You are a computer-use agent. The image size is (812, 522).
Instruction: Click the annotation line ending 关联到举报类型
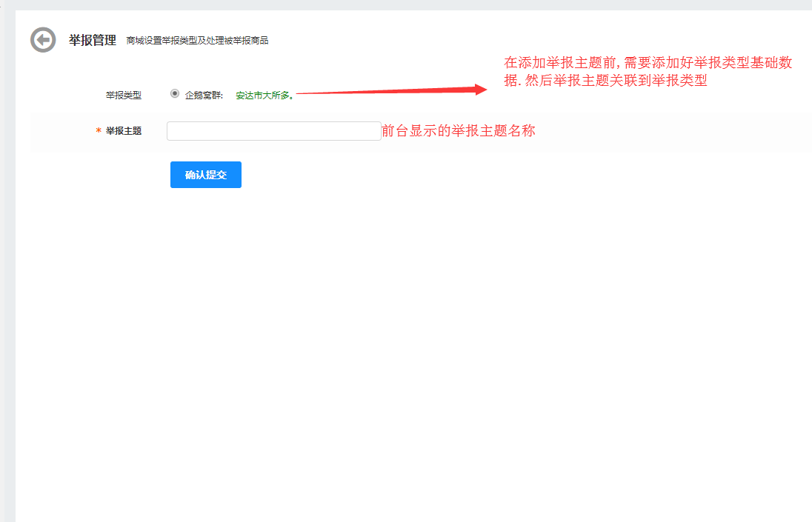click(605, 81)
